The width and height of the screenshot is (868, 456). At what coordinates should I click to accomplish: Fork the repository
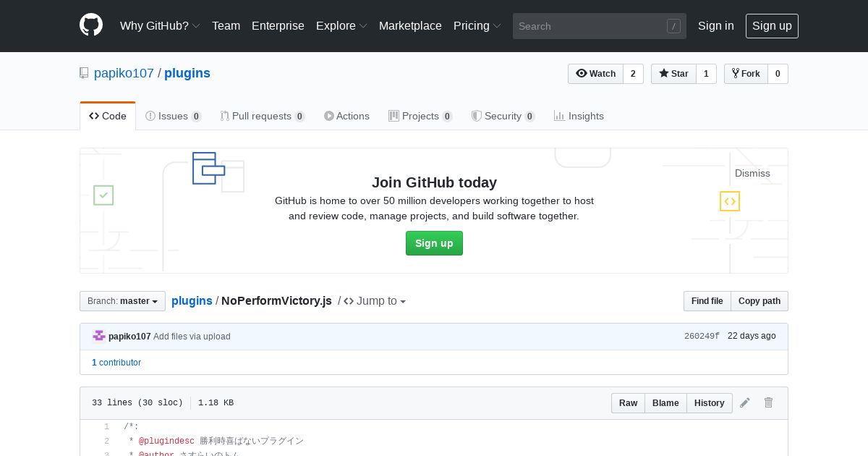746,74
